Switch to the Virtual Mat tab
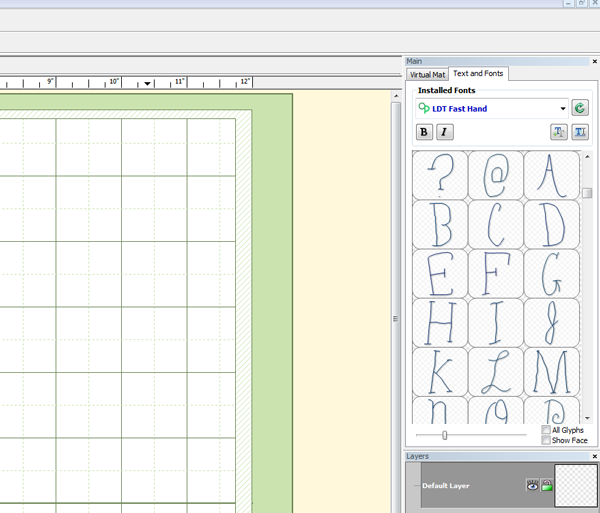Viewport: 600px width, 513px height. [427, 74]
